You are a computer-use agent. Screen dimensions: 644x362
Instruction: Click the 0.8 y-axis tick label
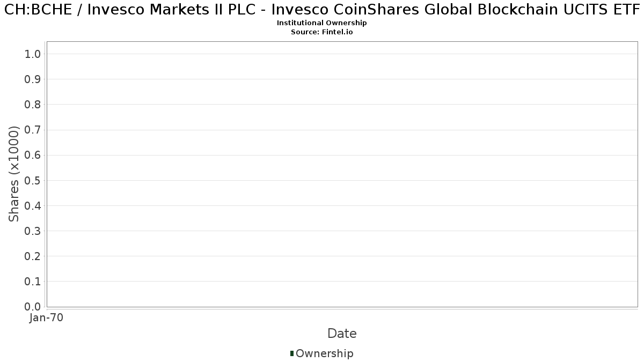coord(33,105)
